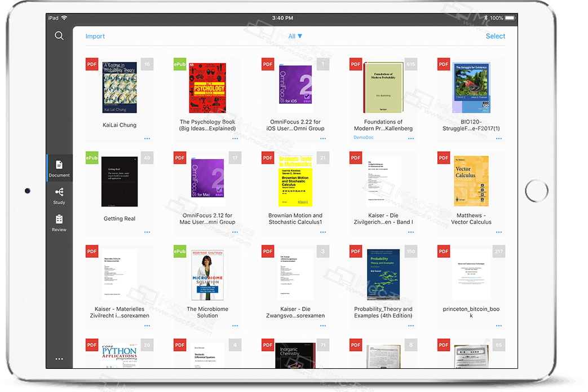Viewport: 588px width, 392px height.
Task: Open Probability Theory and Examples cover
Action: [x=383, y=275]
